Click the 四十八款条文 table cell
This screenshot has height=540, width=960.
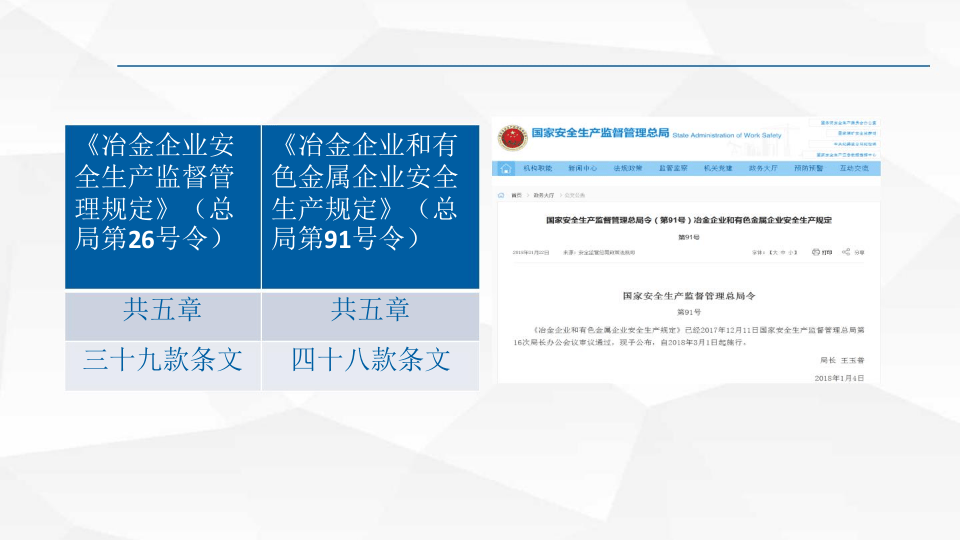(x=370, y=366)
